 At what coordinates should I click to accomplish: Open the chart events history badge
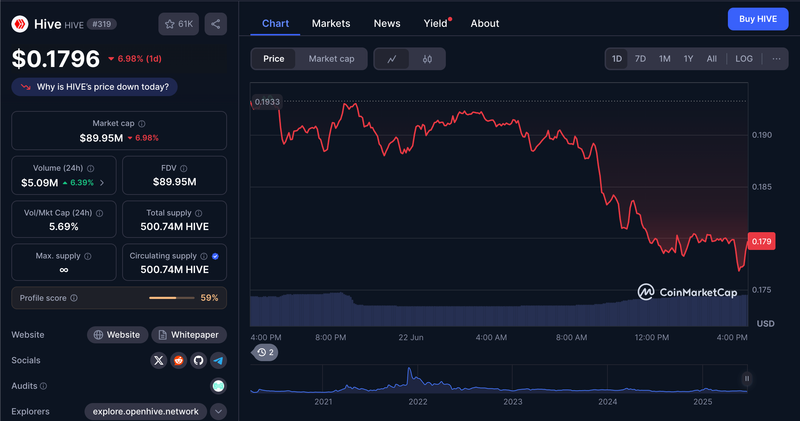point(265,352)
